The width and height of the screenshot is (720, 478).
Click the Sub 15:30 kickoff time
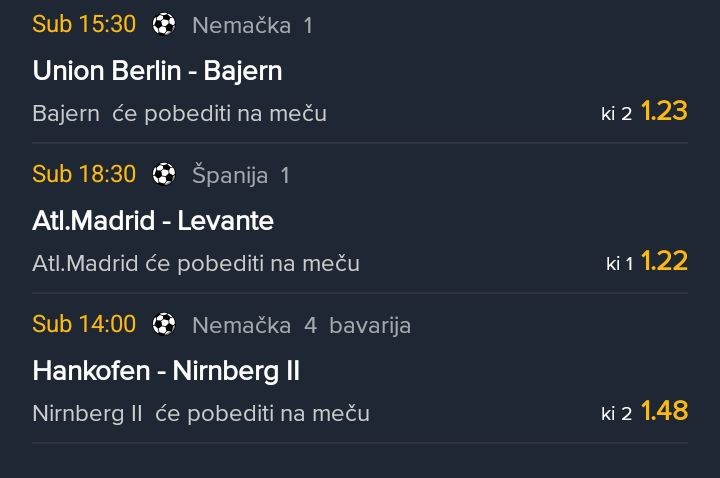84,24
